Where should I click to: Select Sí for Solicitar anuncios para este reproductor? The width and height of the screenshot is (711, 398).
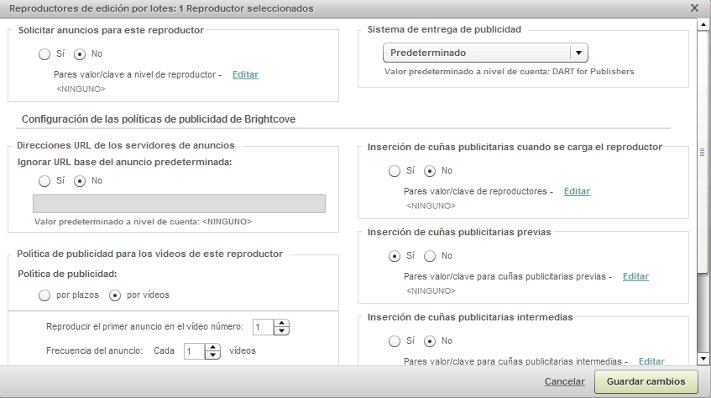44,54
